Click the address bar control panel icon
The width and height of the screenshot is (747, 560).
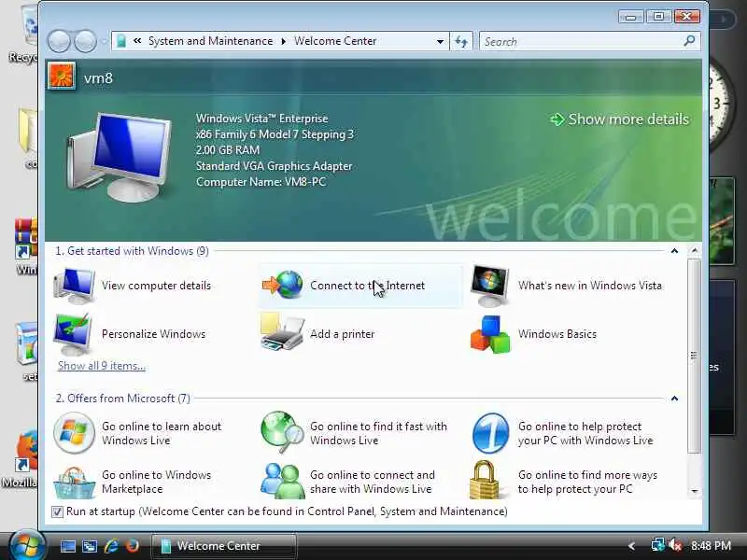[x=121, y=41]
